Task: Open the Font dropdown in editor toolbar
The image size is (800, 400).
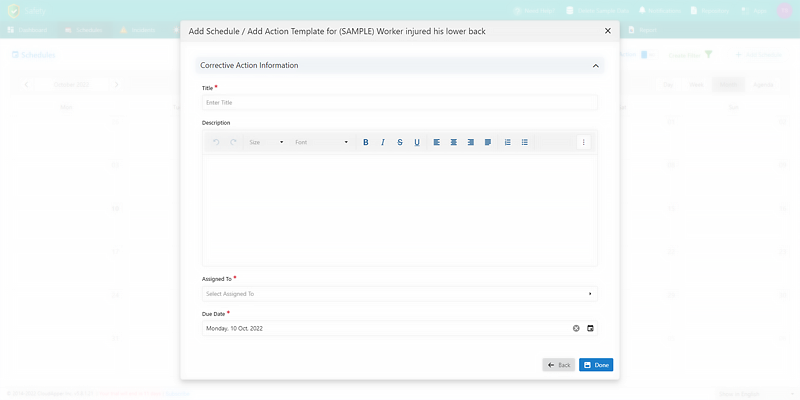Action: 321,142
